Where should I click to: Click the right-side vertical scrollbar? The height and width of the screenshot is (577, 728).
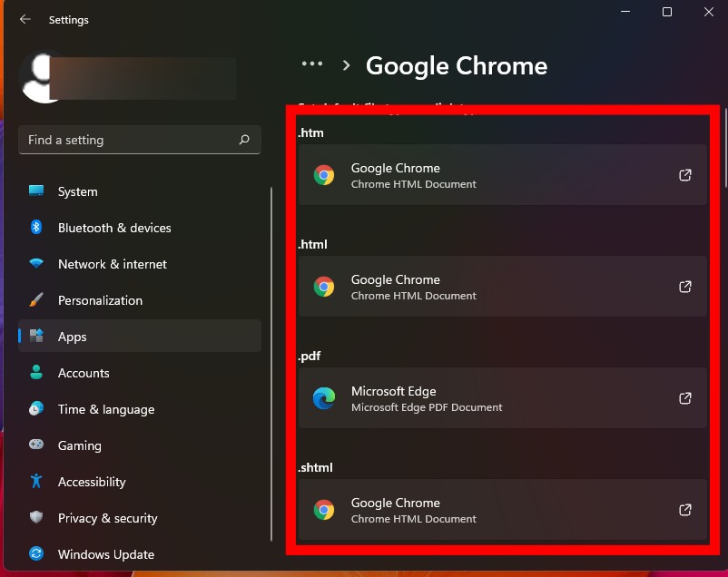pyautogui.click(x=725, y=148)
